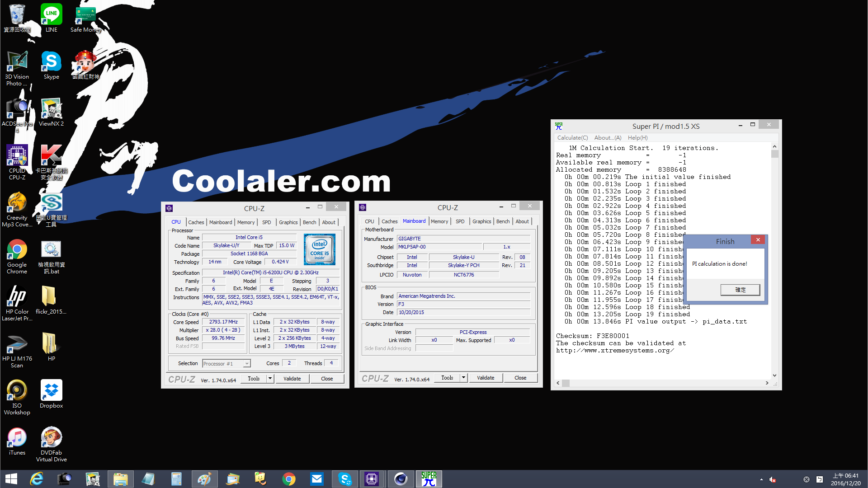868x488 pixels.
Task: Open the HP folder on desktop
Action: [x=52, y=347]
